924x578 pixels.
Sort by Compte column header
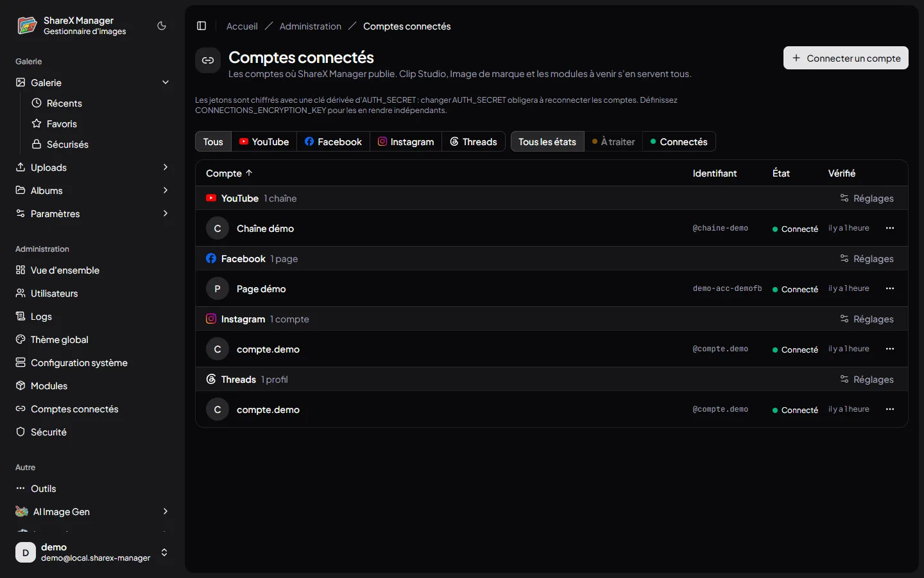[x=229, y=173]
